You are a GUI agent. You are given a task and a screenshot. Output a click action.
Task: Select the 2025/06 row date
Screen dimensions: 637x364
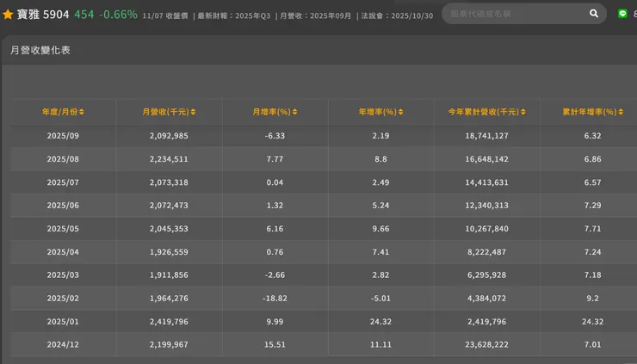63,205
